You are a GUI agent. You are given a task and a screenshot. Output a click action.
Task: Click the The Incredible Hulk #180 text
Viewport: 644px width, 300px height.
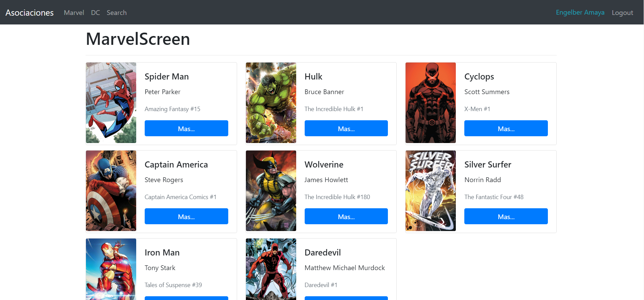pos(337,197)
